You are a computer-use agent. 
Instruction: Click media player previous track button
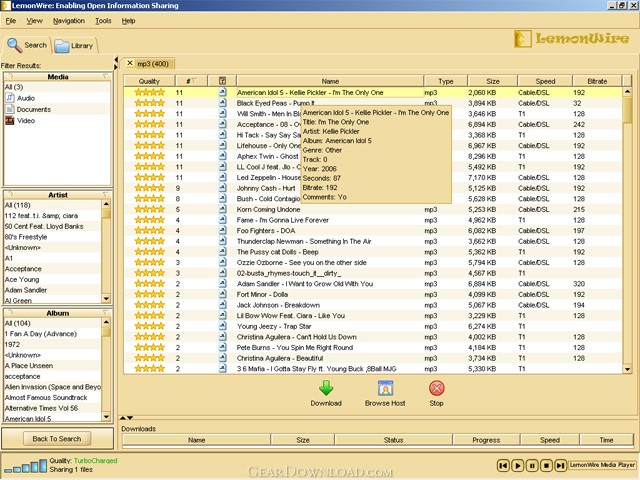click(503, 465)
